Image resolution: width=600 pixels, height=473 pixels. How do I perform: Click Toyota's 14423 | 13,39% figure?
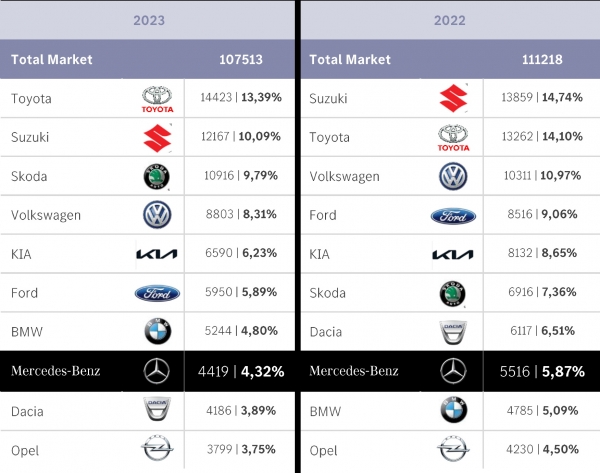click(239, 98)
